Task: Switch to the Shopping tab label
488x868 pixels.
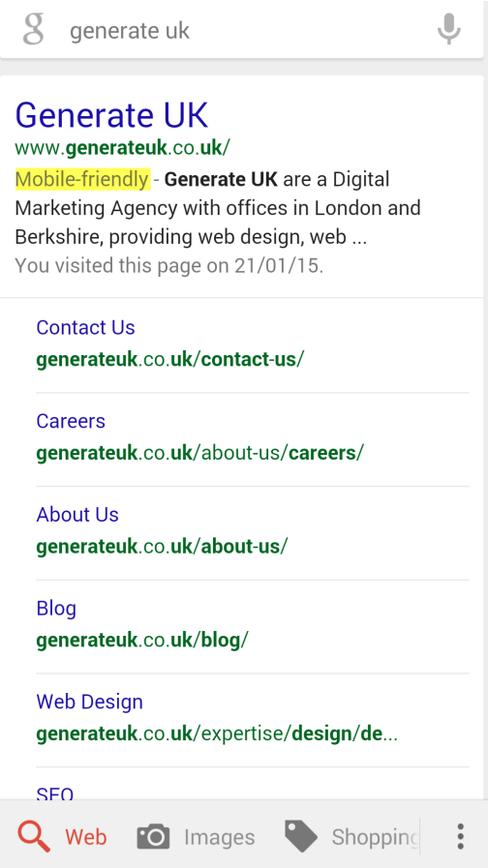Action: pyautogui.click(x=375, y=838)
